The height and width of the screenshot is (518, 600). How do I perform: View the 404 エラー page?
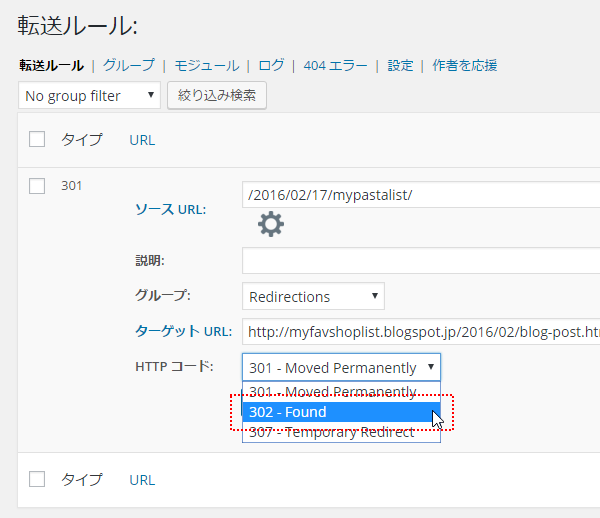(x=333, y=65)
